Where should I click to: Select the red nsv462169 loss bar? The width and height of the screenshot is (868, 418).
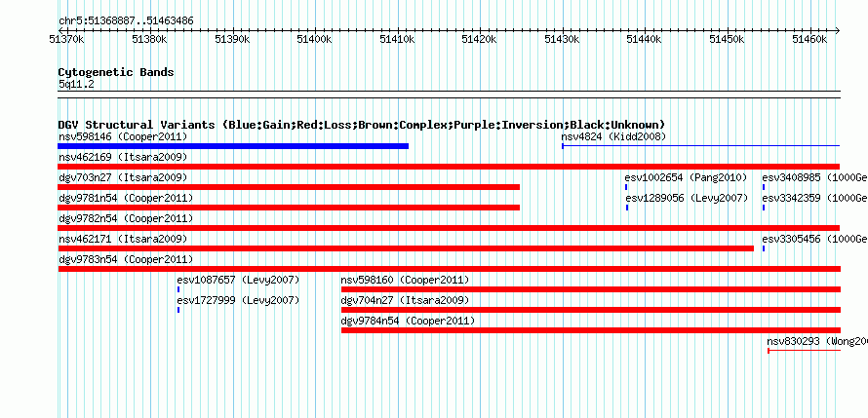449,167
